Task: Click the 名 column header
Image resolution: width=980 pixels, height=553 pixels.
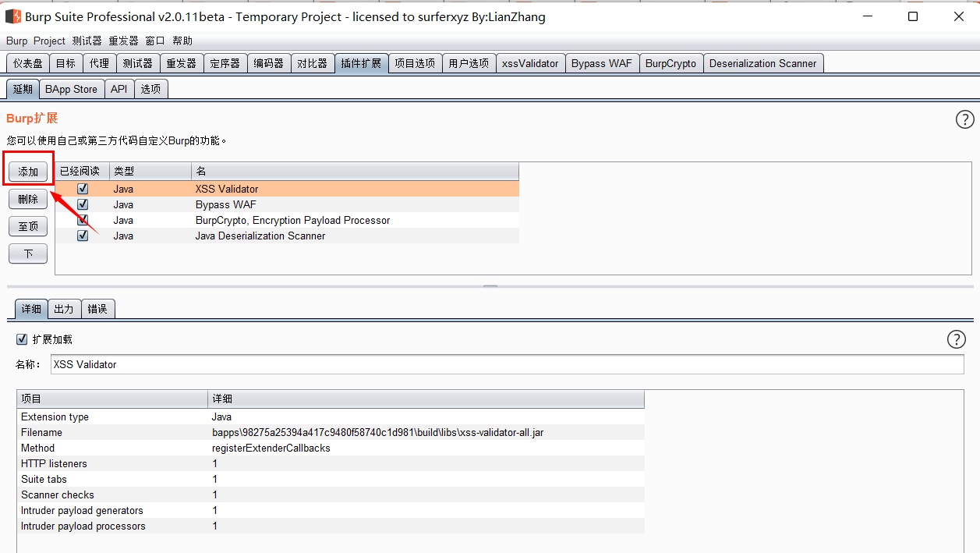Action: [355, 171]
